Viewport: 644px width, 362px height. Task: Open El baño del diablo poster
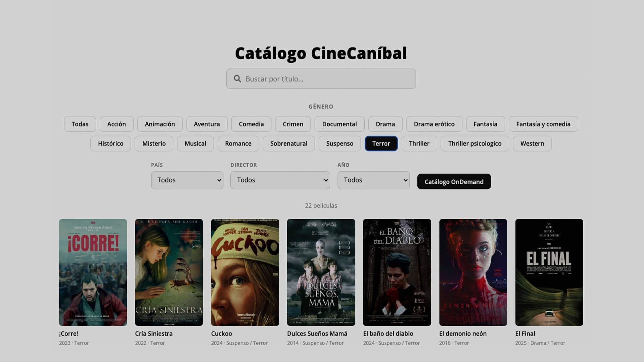click(x=397, y=272)
